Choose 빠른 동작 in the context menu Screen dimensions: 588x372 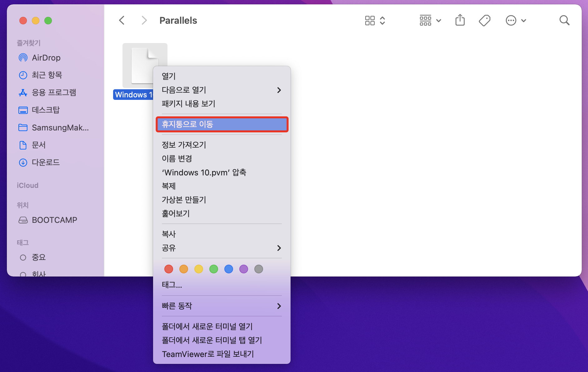coord(222,306)
